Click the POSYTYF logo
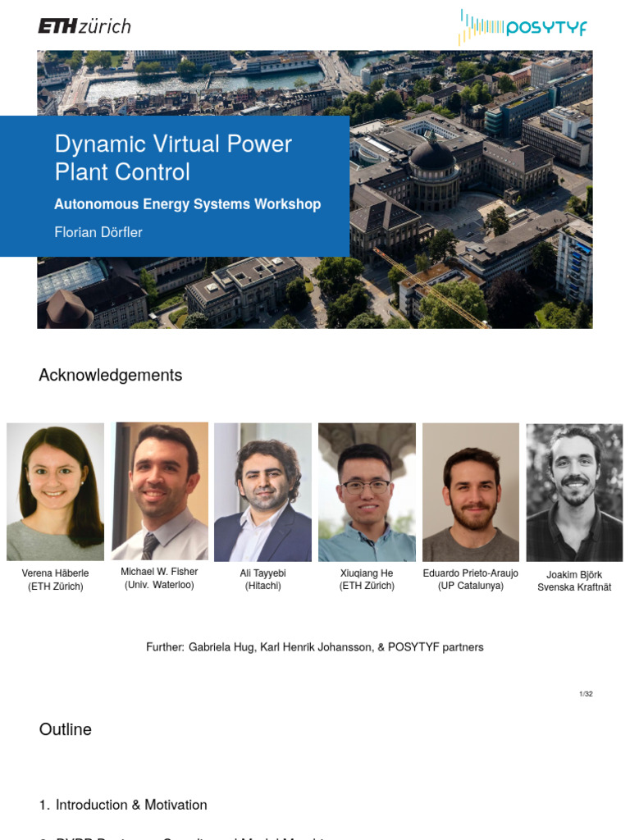 point(523,27)
